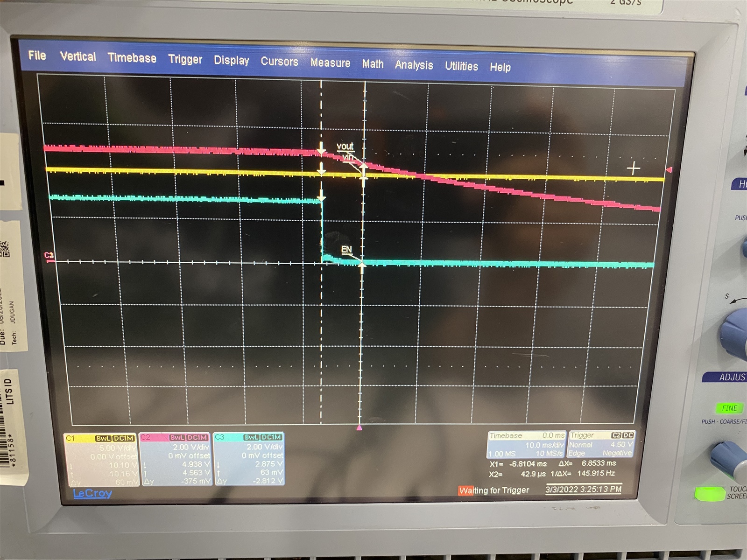Screen dimensions: 747x560
Task: Click the DC1M badge on channel C2
Action: tap(197, 438)
